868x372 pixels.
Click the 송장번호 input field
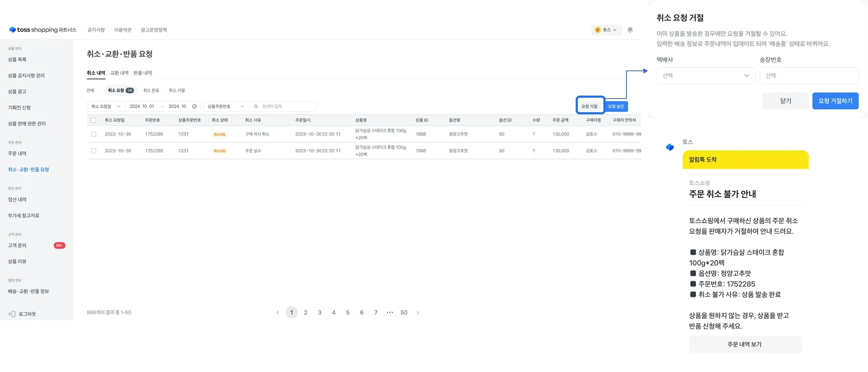(809, 76)
